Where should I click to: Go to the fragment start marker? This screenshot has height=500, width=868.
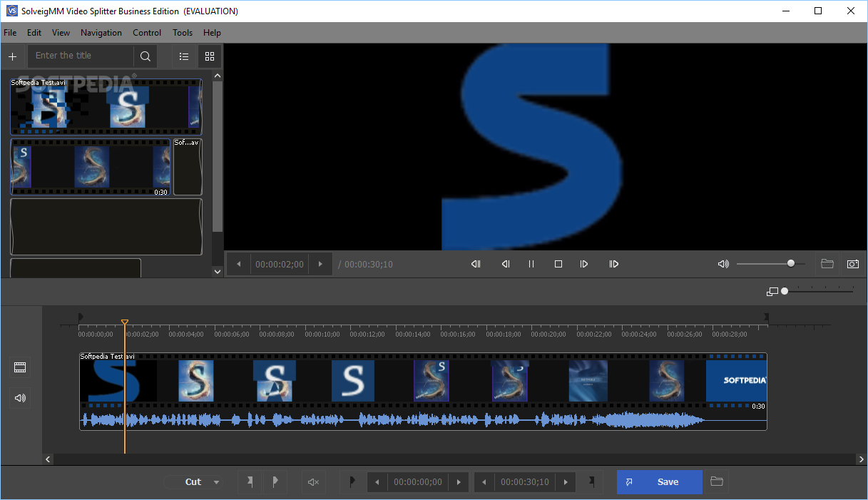(x=352, y=482)
